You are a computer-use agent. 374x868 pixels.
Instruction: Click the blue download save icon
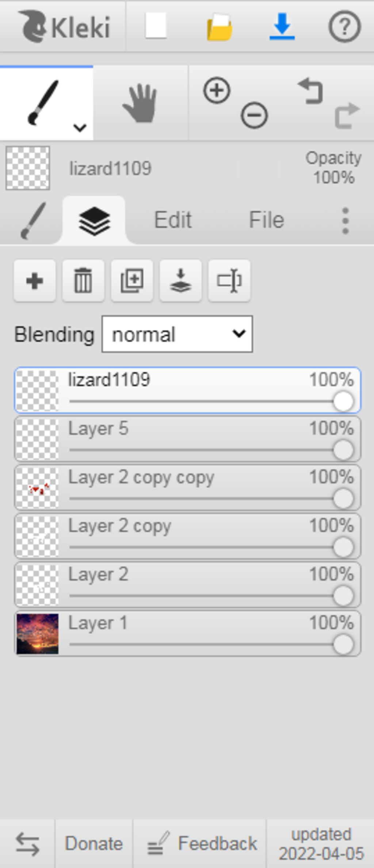pos(282,26)
